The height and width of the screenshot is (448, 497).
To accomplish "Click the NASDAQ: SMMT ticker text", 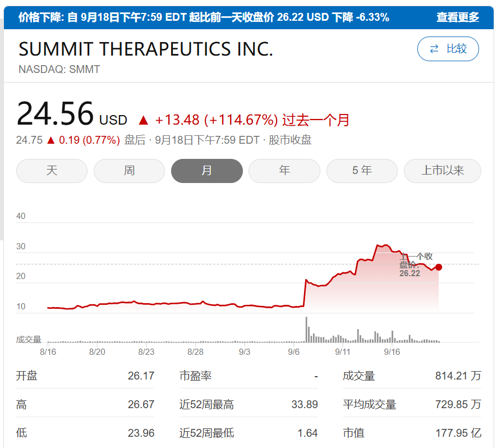I will coord(59,70).
